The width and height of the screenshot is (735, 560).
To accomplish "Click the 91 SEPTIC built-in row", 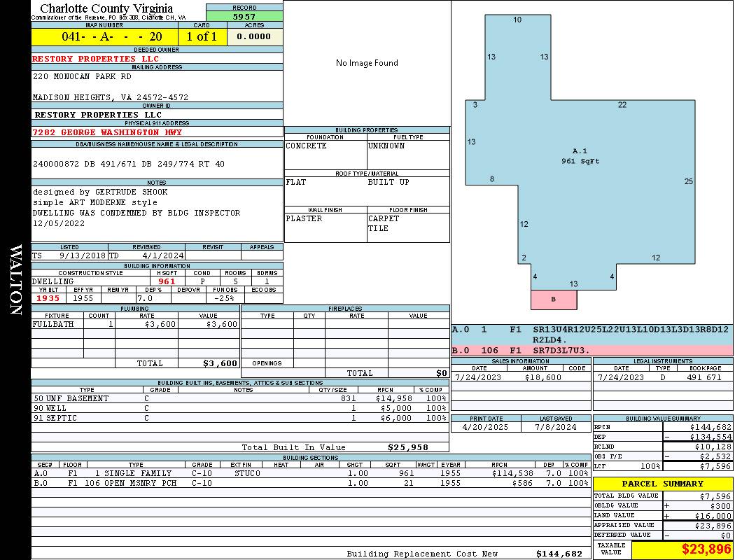I will click(x=238, y=418).
